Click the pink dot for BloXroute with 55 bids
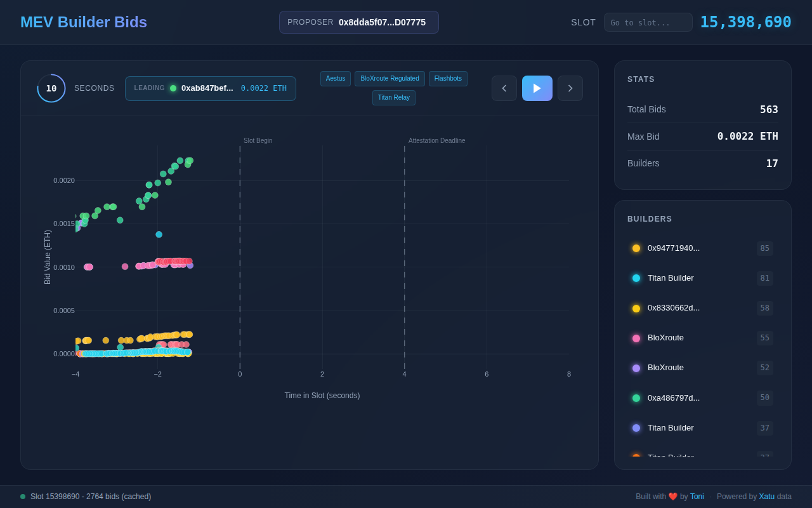This screenshot has width=812, height=508. click(636, 338)
